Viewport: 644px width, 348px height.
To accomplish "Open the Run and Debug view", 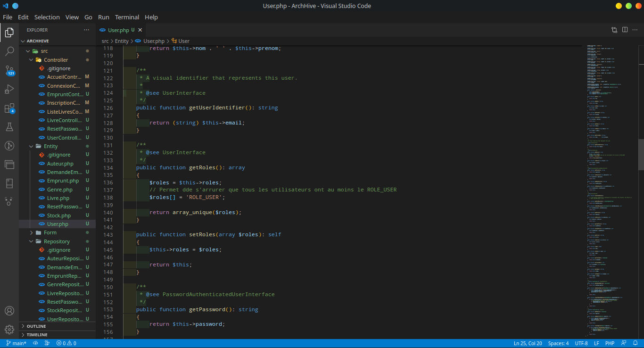I will (9, 89).
